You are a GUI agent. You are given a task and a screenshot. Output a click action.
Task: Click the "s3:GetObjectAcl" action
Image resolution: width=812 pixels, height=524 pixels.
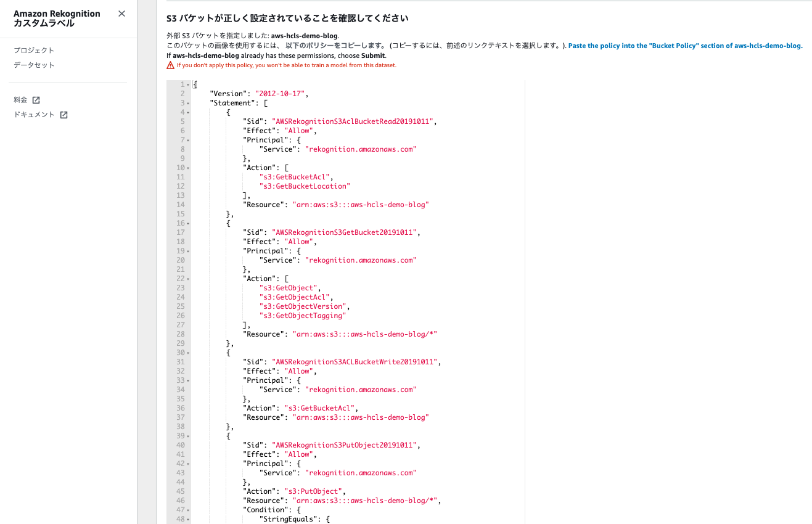click(295, 297)
